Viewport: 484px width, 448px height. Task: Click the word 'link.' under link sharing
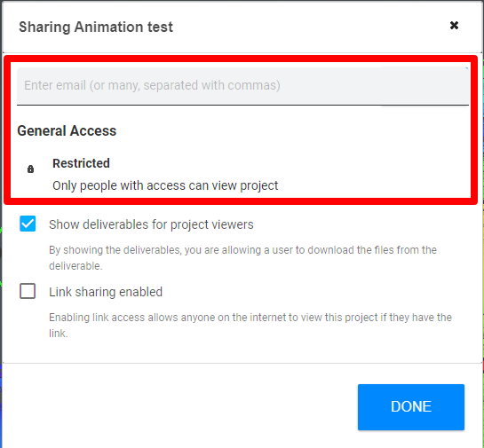[x=59, y=334]
